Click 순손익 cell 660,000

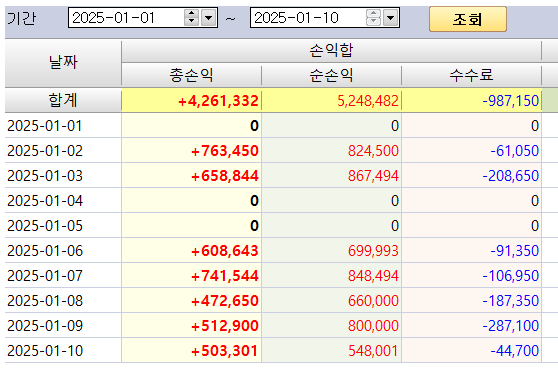(x=331, y=301)
